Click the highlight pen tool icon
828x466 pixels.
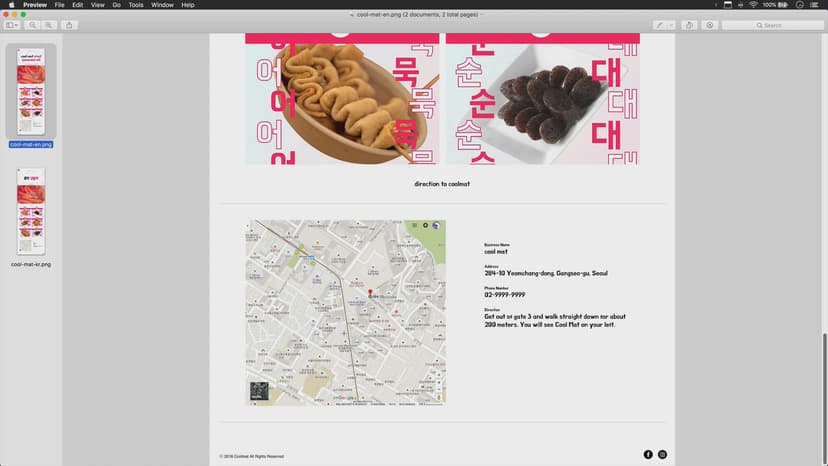pyautogui.click(x=659, y=25)
